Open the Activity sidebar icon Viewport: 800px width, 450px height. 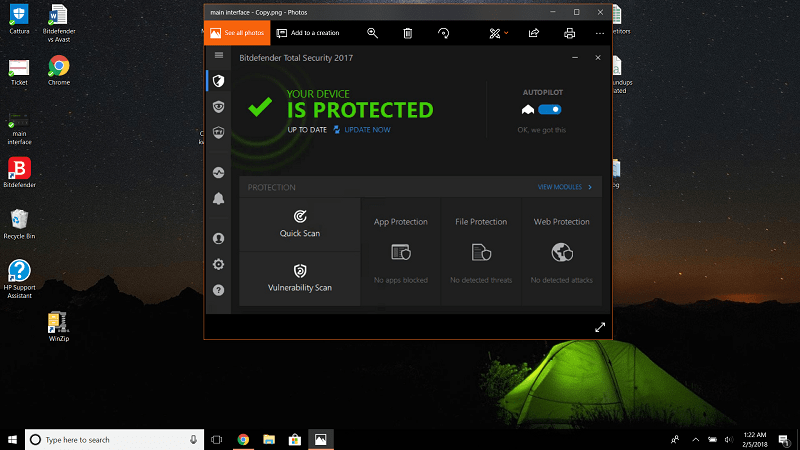(x=218, y=172)
